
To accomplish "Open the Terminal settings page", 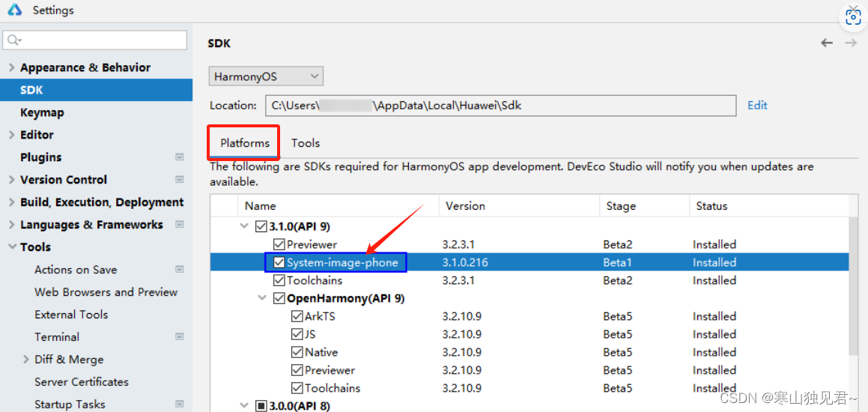I will (57, 336).
